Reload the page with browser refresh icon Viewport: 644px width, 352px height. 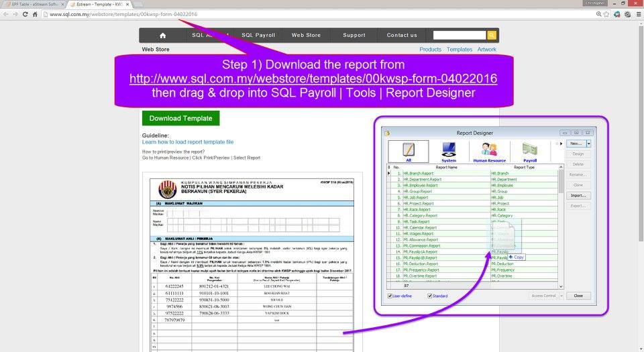25,14
